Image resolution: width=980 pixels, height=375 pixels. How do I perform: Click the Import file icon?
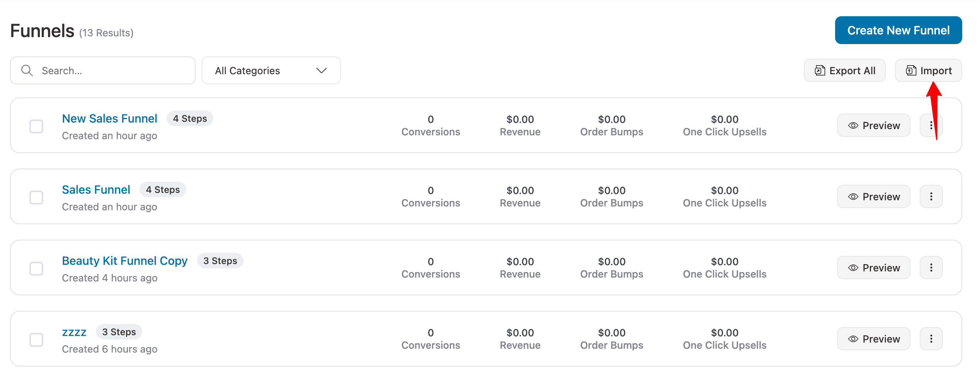tap(911, 70)
